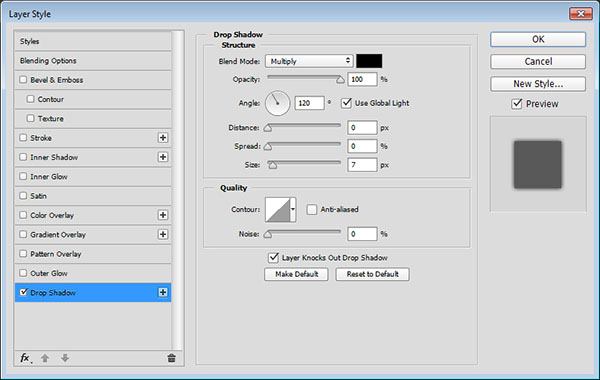Viewport: 600px width, 380px height.
Task: Click the Noise value field
Action: click(362, 234)
